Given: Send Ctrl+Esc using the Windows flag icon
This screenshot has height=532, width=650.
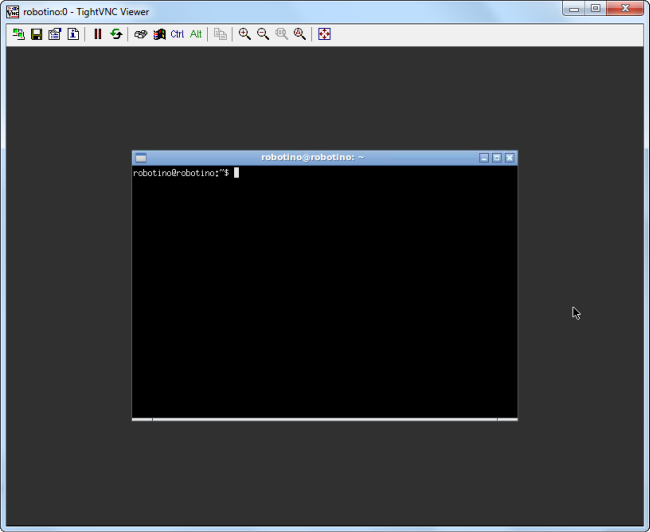Looking at the screenshot, I should [159, 34].
